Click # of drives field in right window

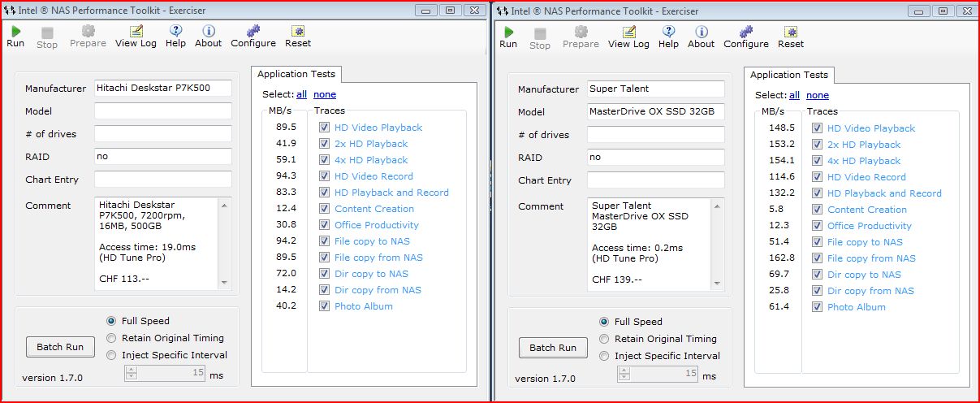(656, 134)
